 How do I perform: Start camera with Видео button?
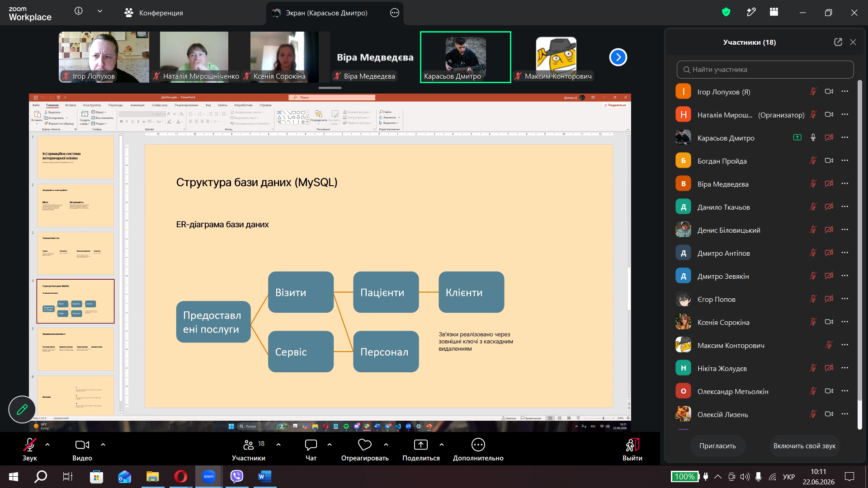(x=82, y=449)
